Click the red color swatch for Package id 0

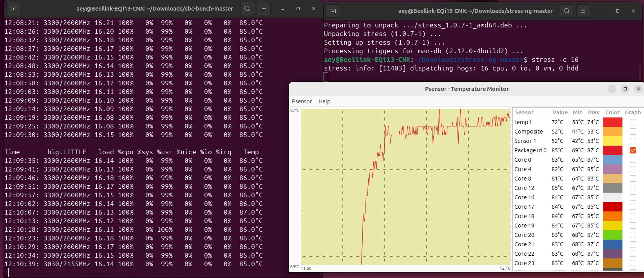(x=613, y=150)
